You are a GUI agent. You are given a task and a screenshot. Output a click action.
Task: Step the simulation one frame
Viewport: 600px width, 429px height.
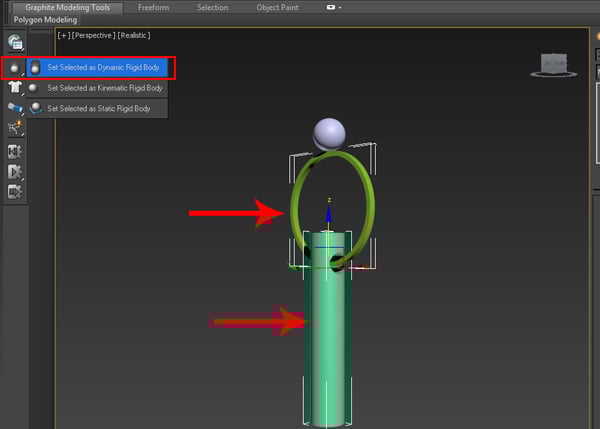point(15,191)
